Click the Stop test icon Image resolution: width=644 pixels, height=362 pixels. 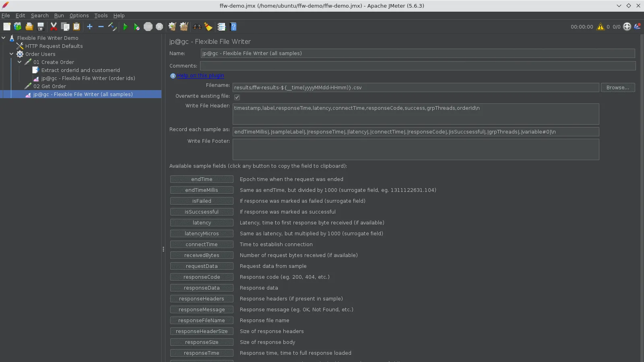click(x=148, y=27)
